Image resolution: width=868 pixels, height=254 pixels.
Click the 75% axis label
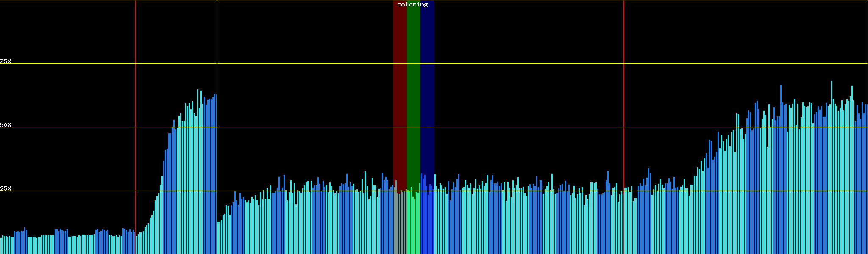coord(6,61)
